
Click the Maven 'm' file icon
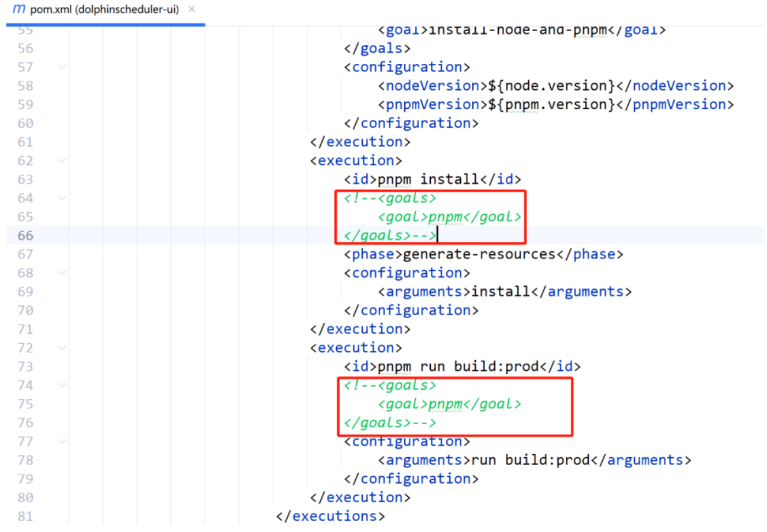pos(19,9)
